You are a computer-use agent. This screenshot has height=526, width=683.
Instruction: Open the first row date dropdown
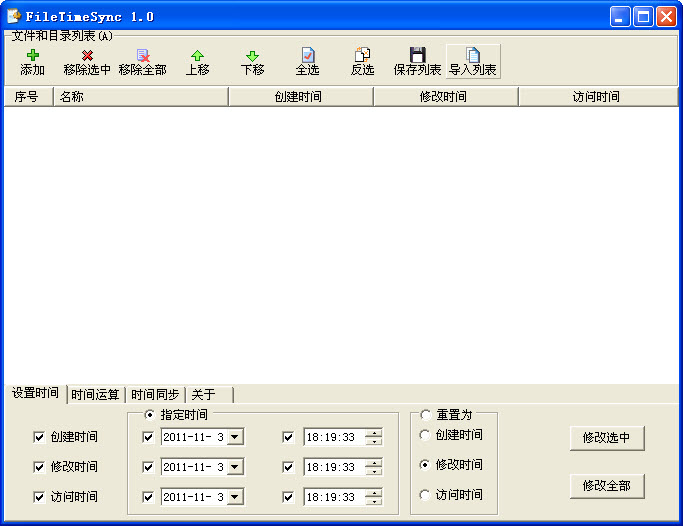pos(235,437)
